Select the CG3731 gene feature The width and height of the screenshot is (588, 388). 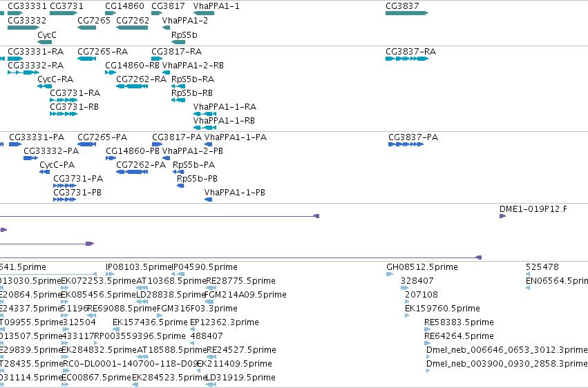pos(64,13)
